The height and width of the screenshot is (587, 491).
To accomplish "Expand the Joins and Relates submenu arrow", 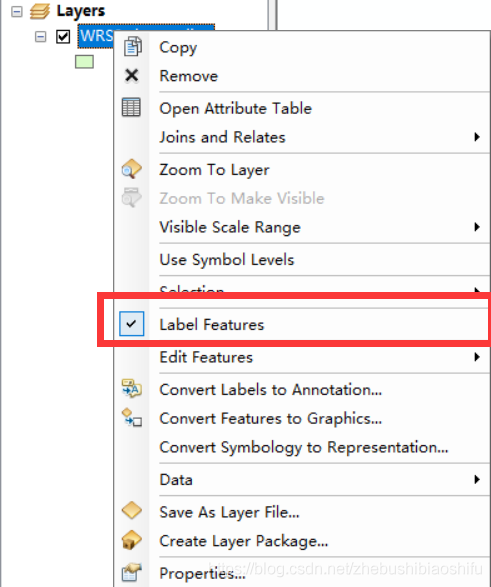I will tap(477, 137).
